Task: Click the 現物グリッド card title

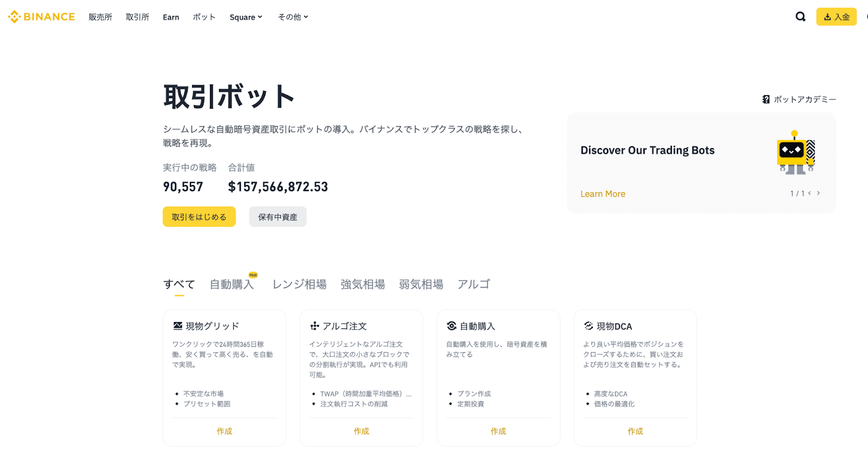Action: [212, 326]
